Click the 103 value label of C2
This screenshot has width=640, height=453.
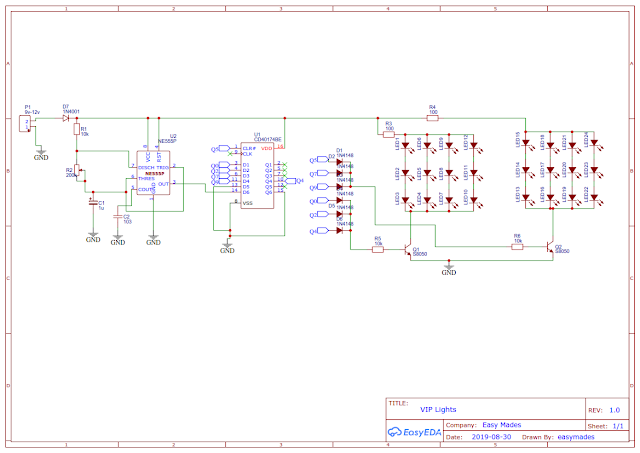[x=127, y=222]
